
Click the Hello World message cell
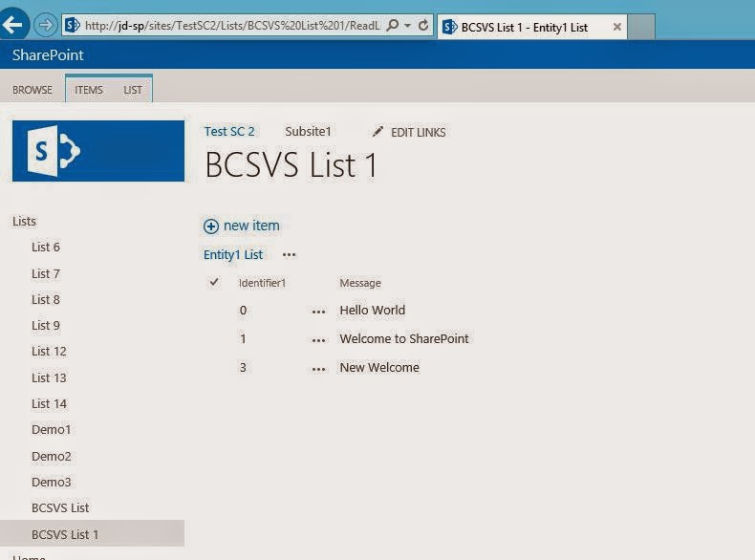tap(372, 310)
